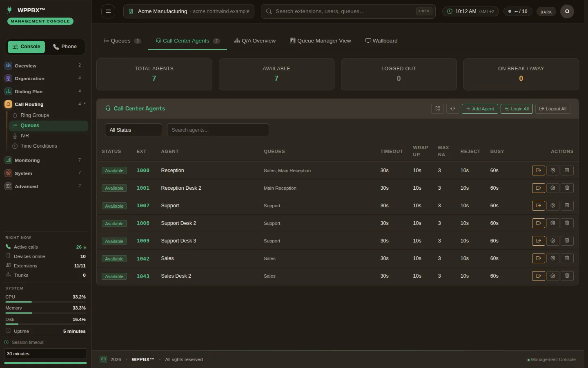Open Ring Groups in sidebar
Viewport: 588px width, 368px height.
[49, 115]
